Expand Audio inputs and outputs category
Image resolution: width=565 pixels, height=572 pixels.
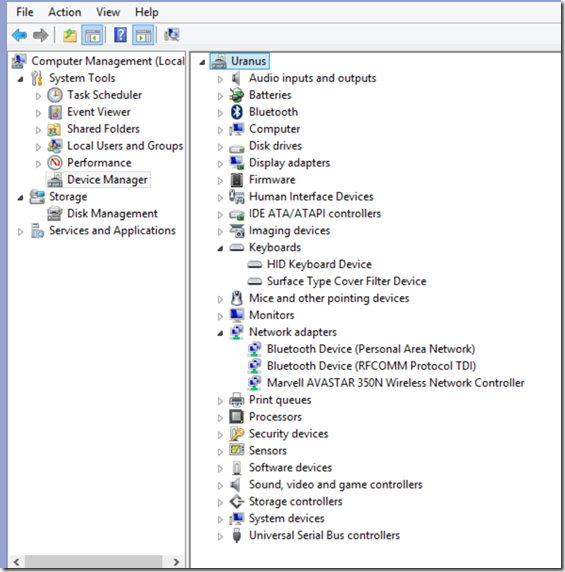tap(220, 79)
